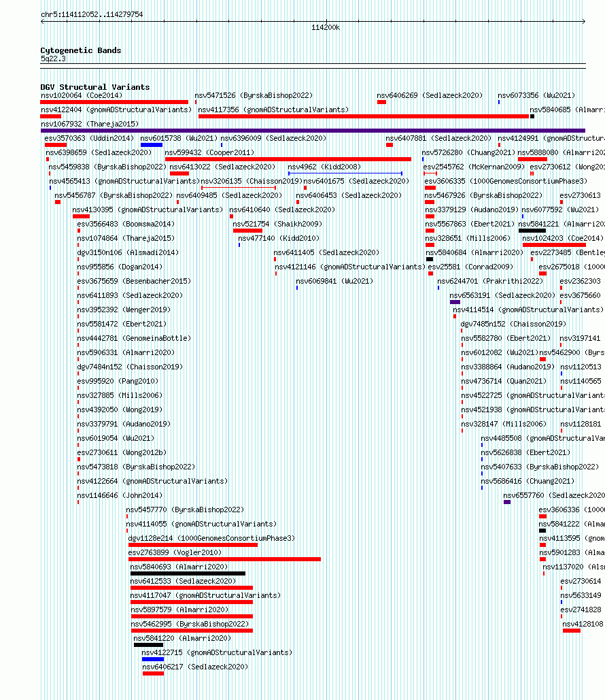Viewport: 605px width, 700px height.
Task: Select dgv7485n152 (Chaisson2019) label
Action: [x=513, y=324]
